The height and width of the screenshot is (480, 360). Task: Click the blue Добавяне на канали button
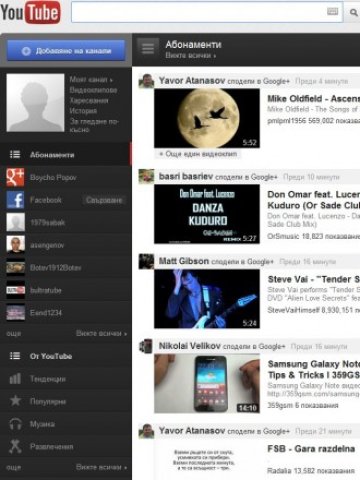coord(66,51)
